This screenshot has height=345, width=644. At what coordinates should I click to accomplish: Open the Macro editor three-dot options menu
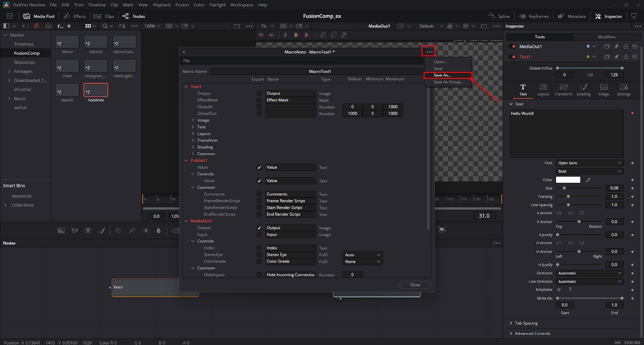[429, 52]
